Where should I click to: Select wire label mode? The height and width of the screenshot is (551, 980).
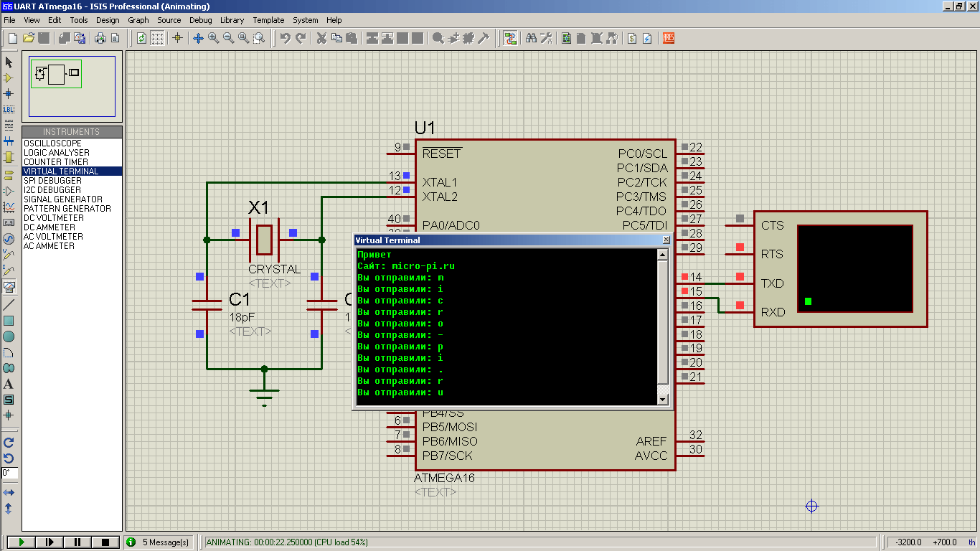[9, 109]
